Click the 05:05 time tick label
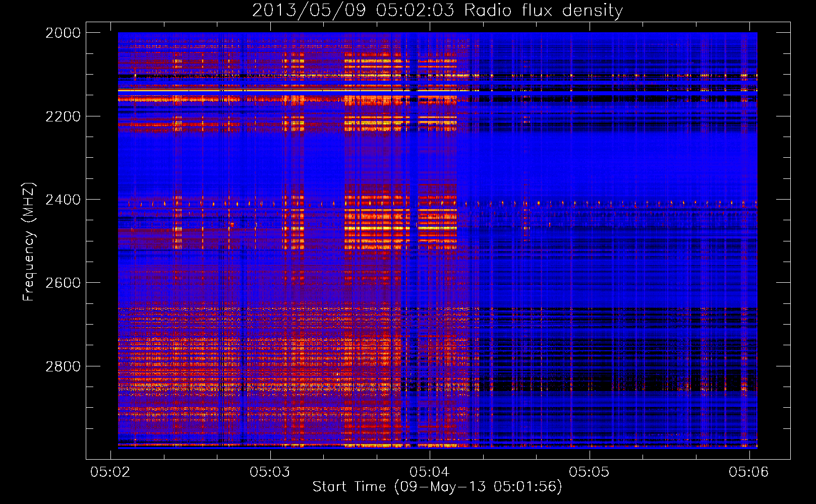This screenshot has height=504, width=816. tap(589, 472)
